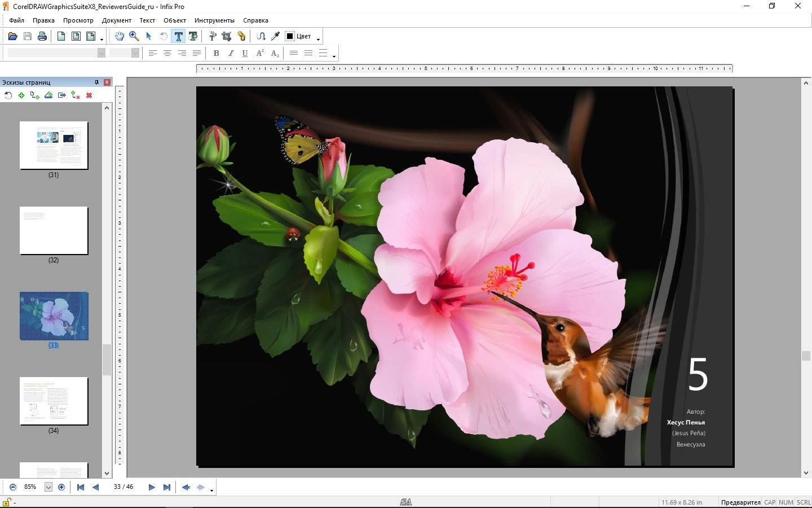This screenshot has width=812, height=508.
Task: Click the rotate icon in thumbnails panel
Action: click(x=8, y=95)
